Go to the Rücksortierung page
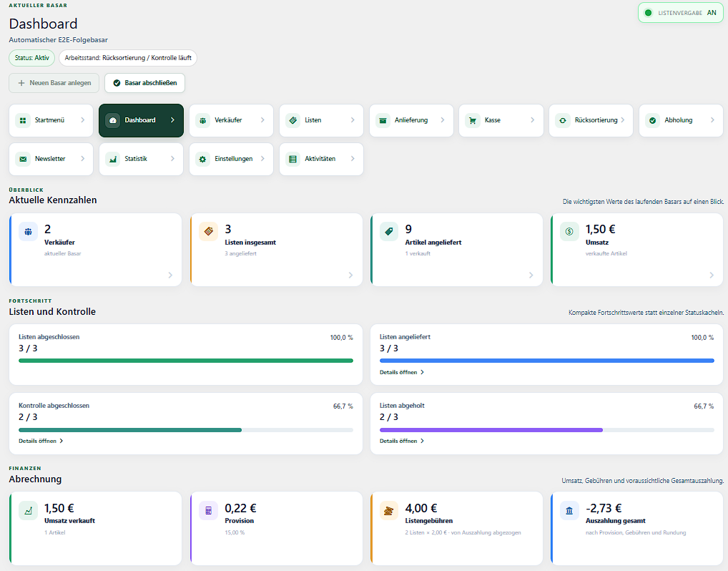Viewport: 728px width, 571px height. [591, 120]
